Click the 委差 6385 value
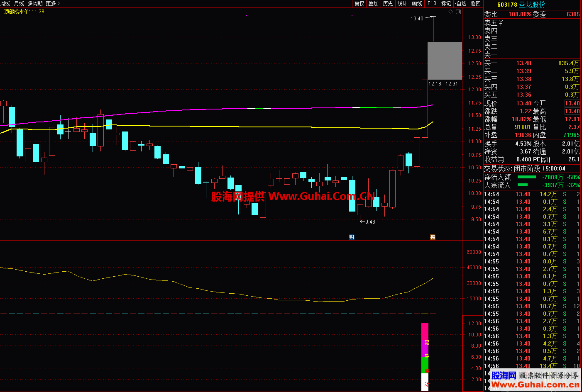The image size is (582, 392). (573, 14)
